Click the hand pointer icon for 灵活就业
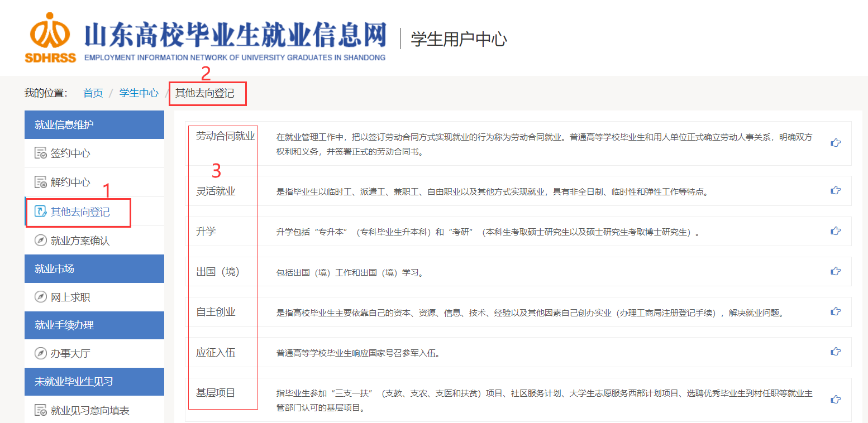 point(836,190)
